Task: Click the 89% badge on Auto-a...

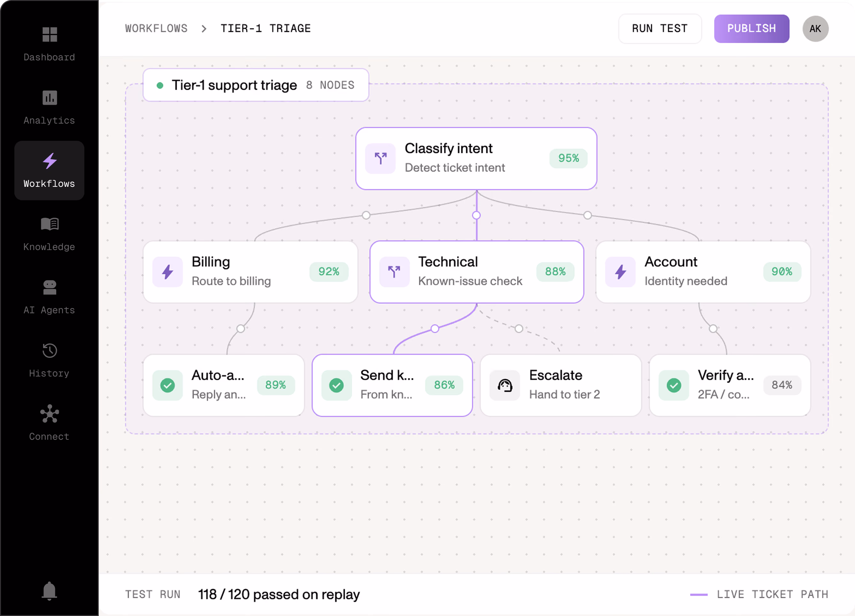Action: coord(276,385)
